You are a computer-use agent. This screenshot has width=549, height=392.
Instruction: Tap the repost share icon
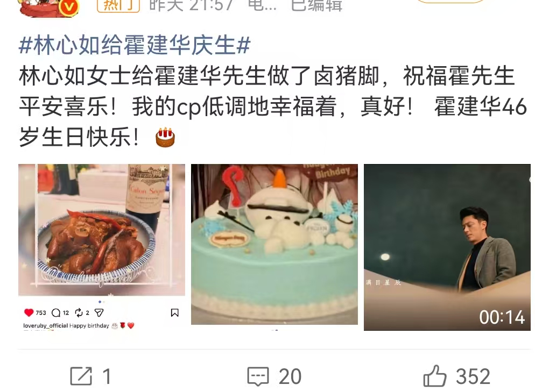coord(81,376)
